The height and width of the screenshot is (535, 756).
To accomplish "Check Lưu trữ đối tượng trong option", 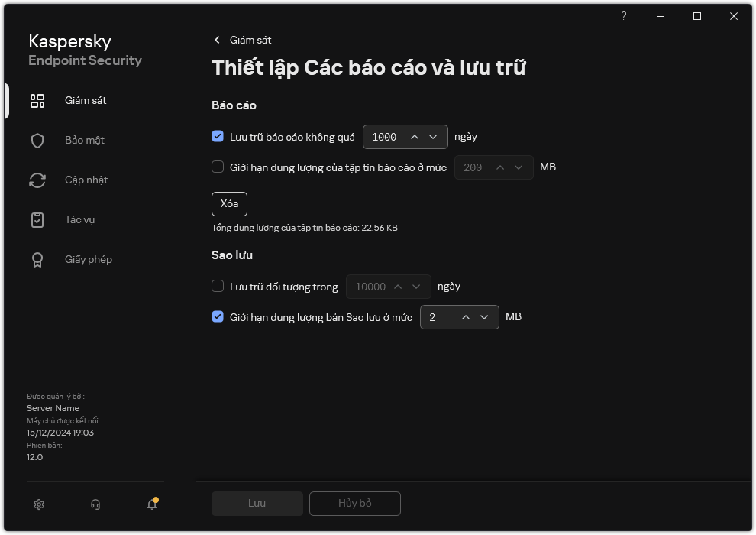I will (218, 287).
